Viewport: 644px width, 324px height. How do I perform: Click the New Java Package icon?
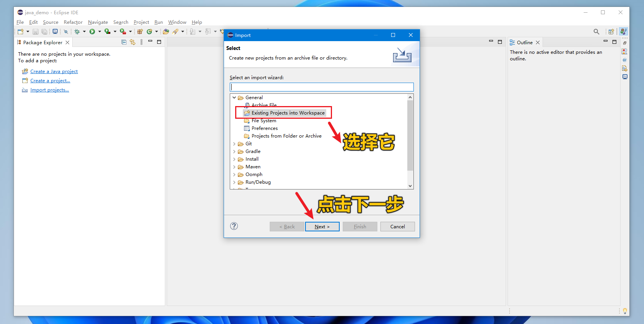pyautogui.click(x=140, y=32)
